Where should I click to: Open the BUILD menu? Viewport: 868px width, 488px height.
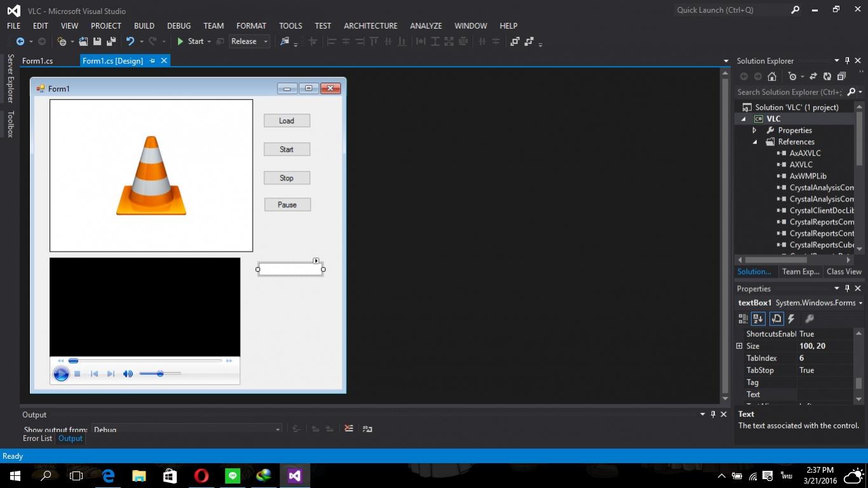[x=144, y=25]
